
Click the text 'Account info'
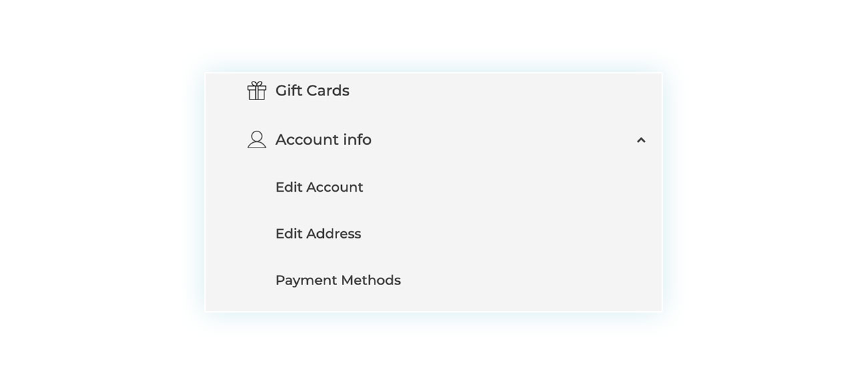point(323,140)
